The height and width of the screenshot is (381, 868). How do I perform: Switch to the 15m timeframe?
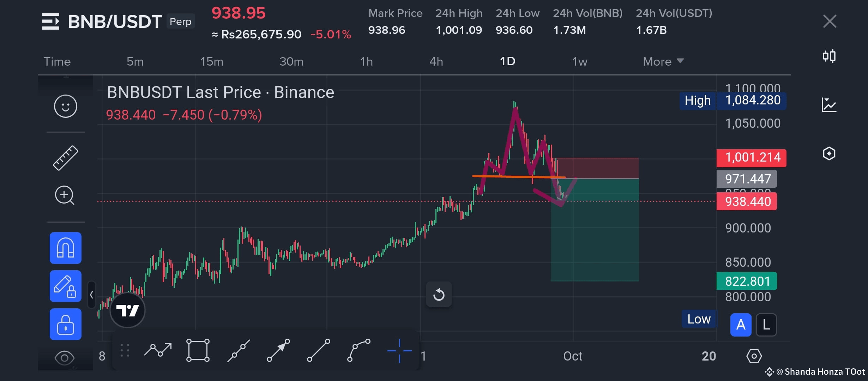coord(212,62)
